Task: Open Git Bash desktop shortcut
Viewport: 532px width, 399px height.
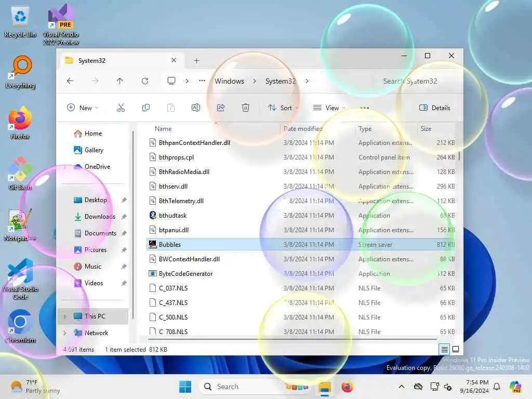Action: coord(20,174)
